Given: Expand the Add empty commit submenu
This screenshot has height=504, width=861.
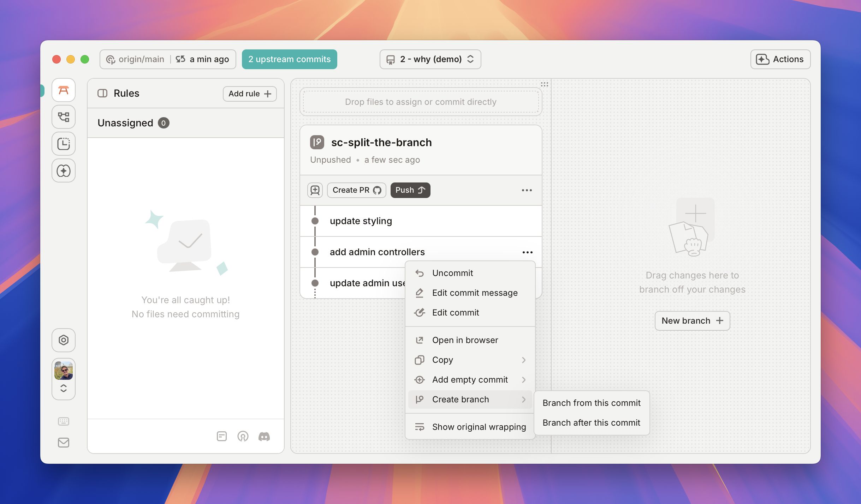Looking at the screenshot, I should click(470, 380).
